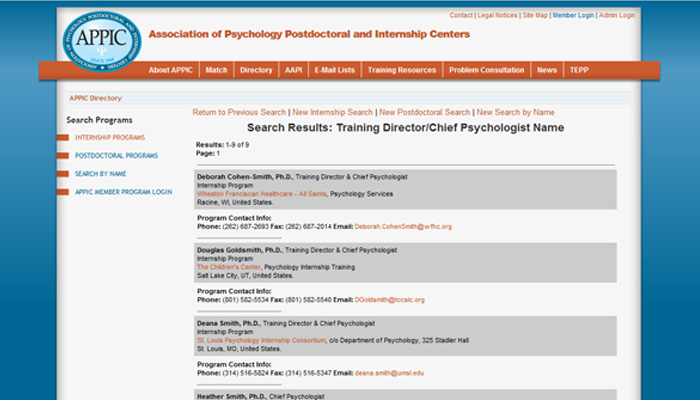Open Internship Programs in sidebar
This screenshot has width=700, height=400.
coord(110,138)
